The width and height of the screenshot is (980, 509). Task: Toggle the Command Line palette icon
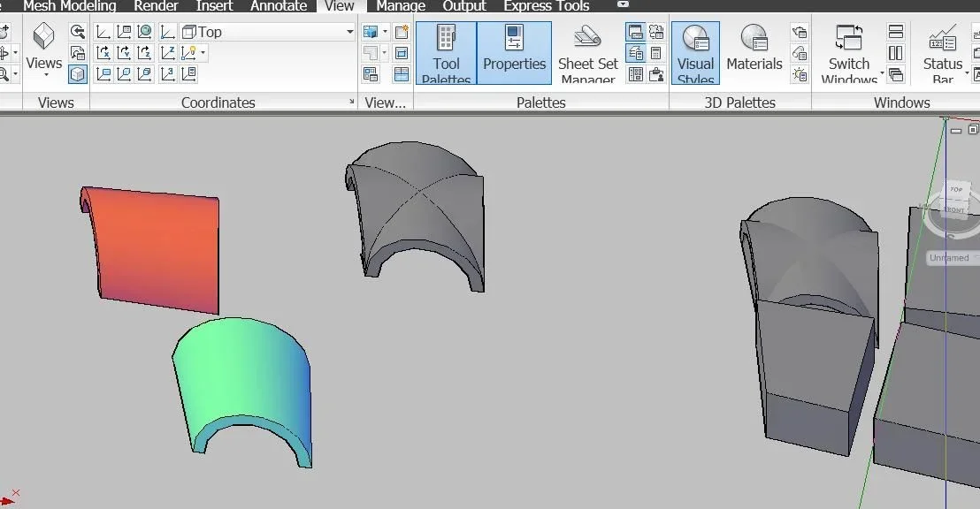click(x=636, y=32)
